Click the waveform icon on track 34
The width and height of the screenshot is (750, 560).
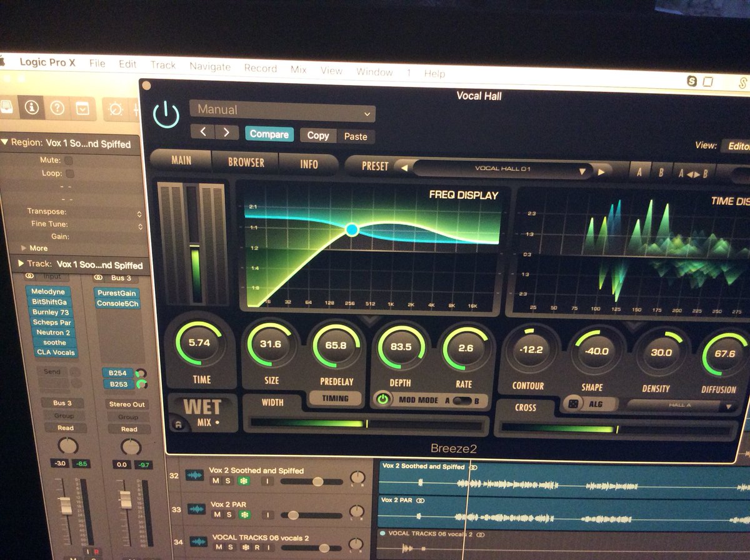[198, 542]
